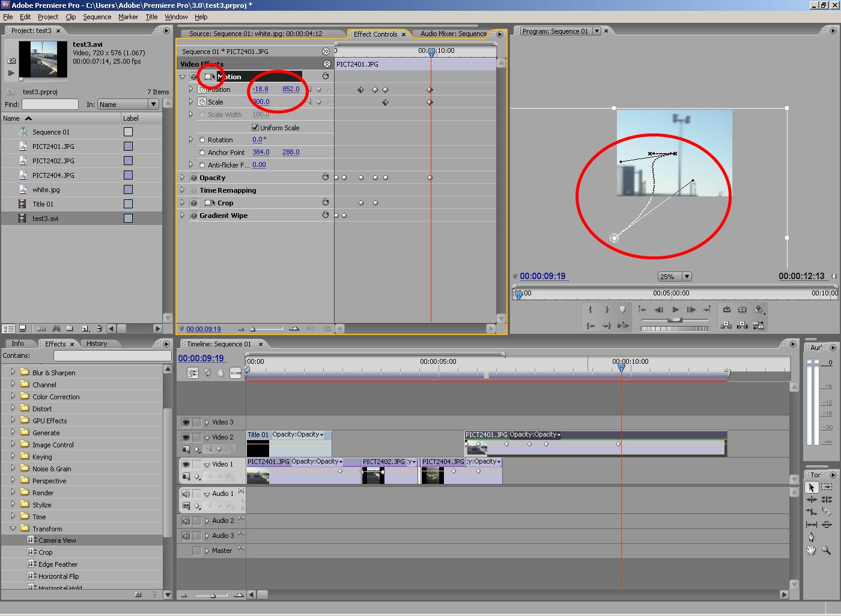This screenshot has height=616, width=841.
Task: Mute the Audio 3 track speaker
Action: pos(186,536)
